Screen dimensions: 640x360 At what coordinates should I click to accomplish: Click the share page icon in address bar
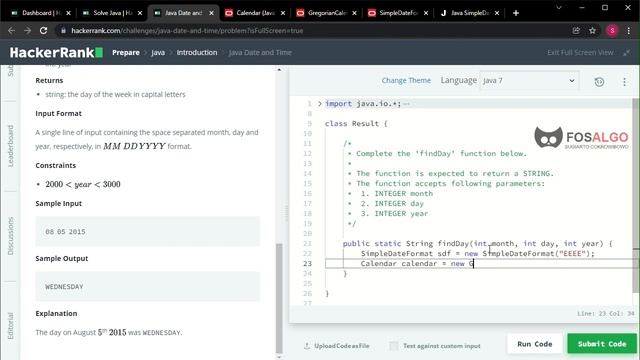click(576, 31)
